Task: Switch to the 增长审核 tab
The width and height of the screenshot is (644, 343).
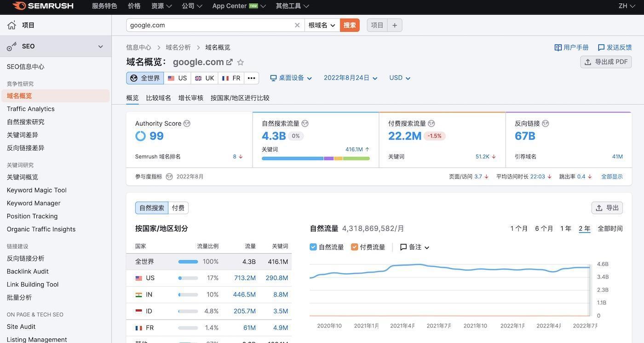Action: [x=191, y=98]
